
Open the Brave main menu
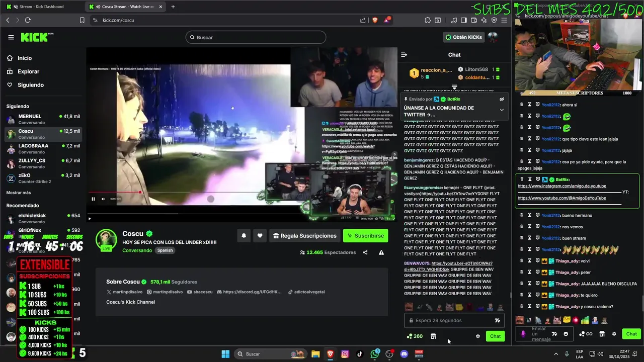pos(504,20)
